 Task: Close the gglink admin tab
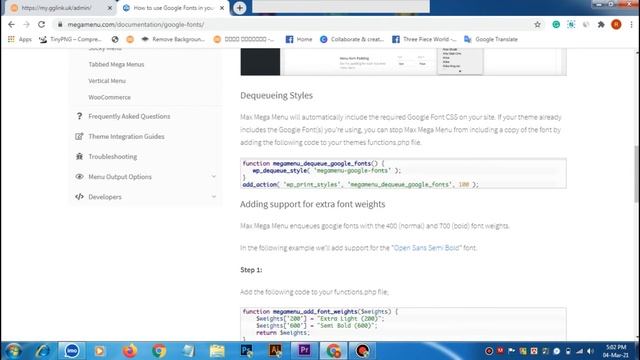click(110, 8)
